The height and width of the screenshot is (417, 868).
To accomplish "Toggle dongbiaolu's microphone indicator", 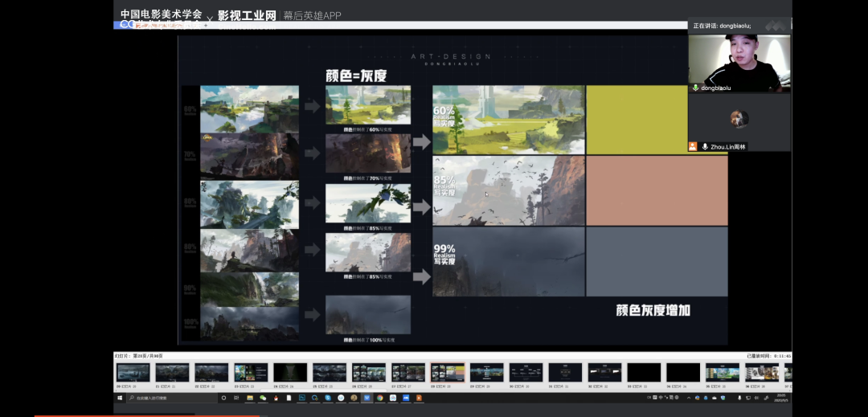I will pyautogui.click(x=695, y=88).
